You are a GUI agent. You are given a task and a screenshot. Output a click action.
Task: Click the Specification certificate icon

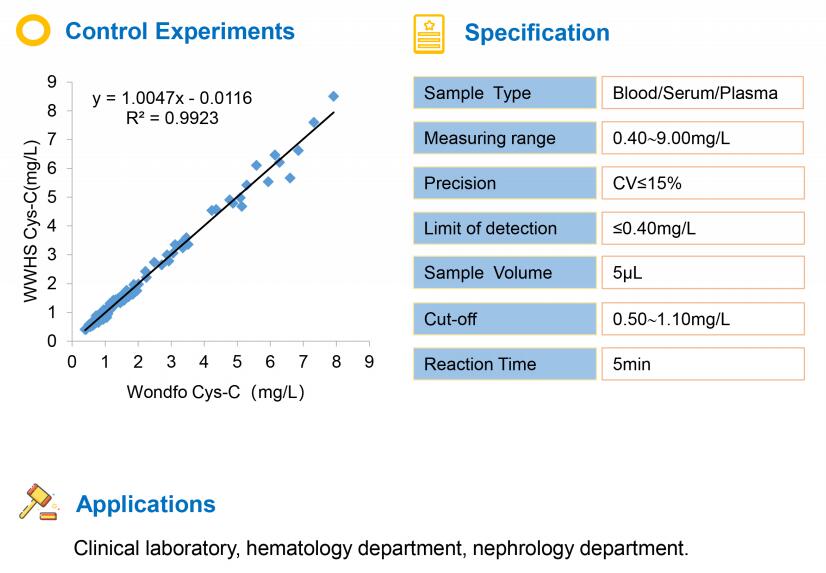tap(429, 34)
